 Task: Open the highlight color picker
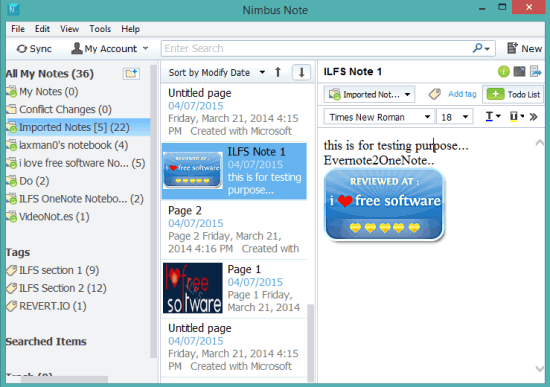coord(516,116)
